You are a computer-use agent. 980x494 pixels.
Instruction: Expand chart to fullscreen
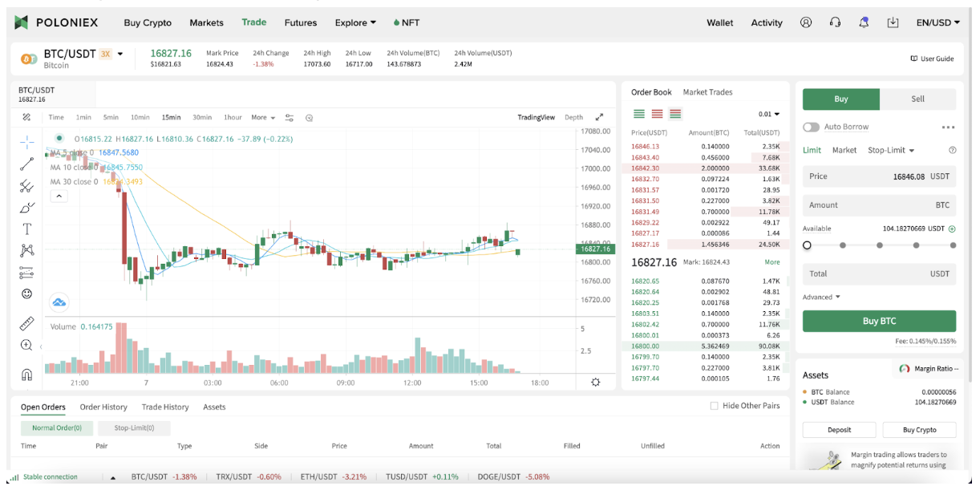598,117
